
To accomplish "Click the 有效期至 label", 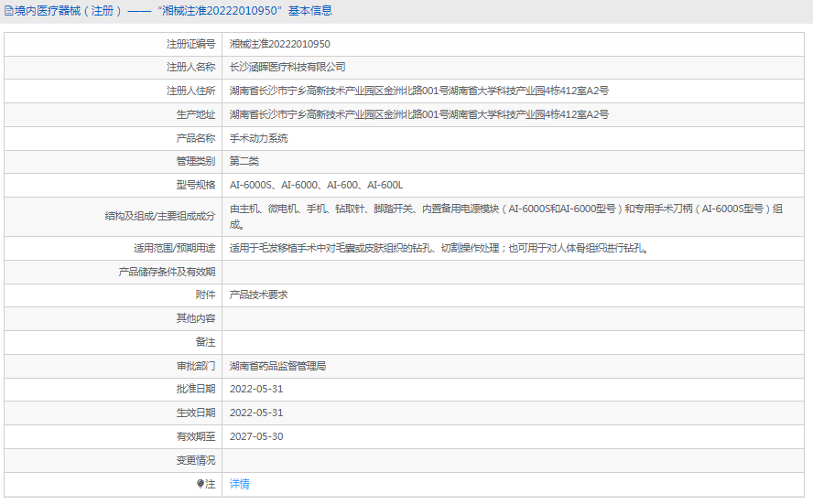I will tap(196, 436).
